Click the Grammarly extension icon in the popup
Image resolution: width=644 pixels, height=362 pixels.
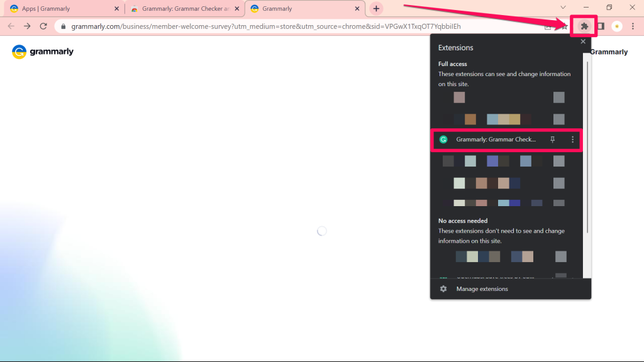click(444, 139)
